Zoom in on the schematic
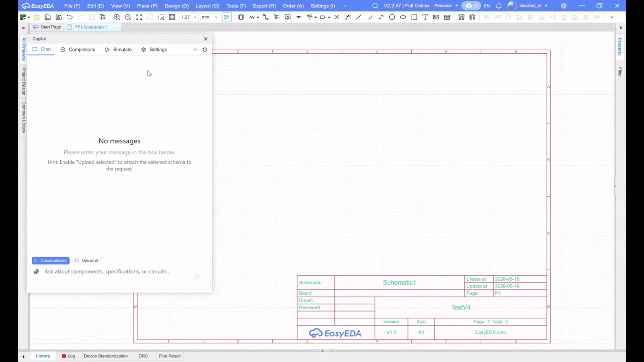 coord(117,17)
